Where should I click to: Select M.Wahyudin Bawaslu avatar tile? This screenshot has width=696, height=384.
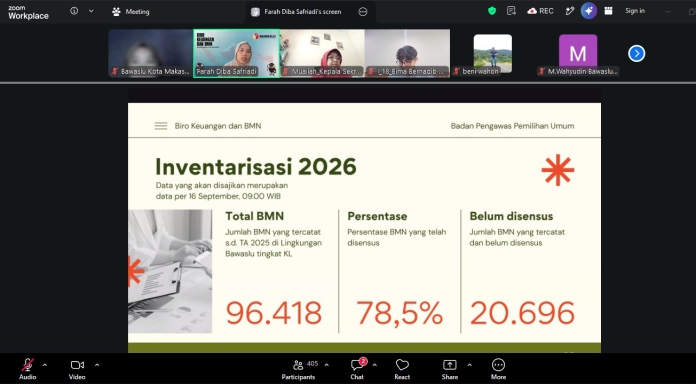click(x=578, y=53)
